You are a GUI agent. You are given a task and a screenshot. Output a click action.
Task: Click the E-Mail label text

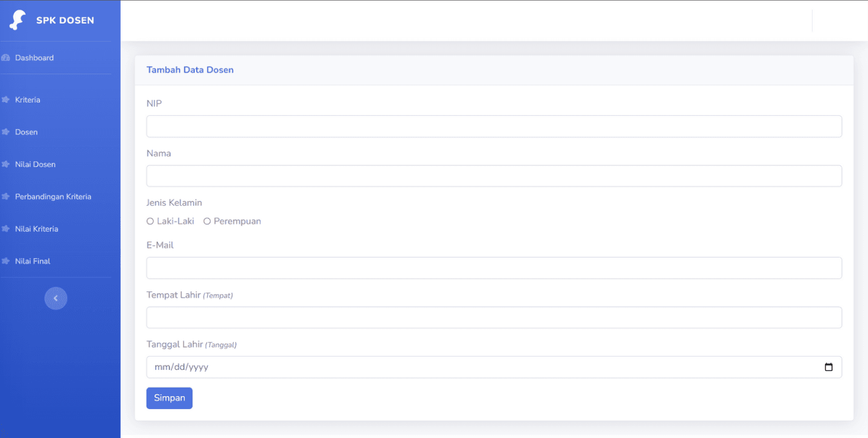[160, 246]
